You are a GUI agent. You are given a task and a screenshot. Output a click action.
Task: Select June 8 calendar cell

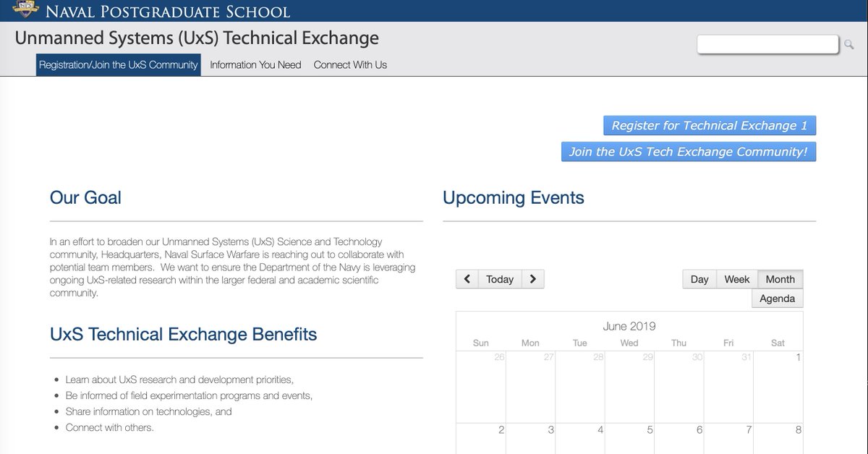pos(778,438)
